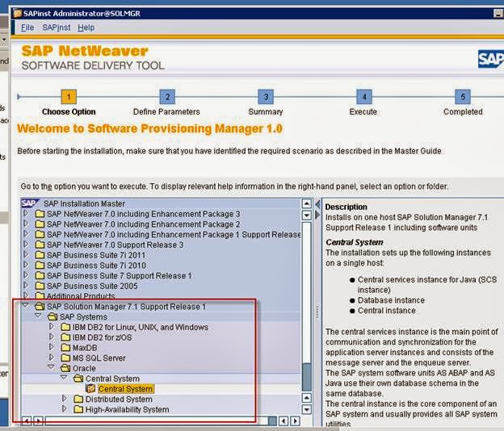Click step 2 Define Parameters marker
The image size is (504, 431).
click(x=167, y=97)
